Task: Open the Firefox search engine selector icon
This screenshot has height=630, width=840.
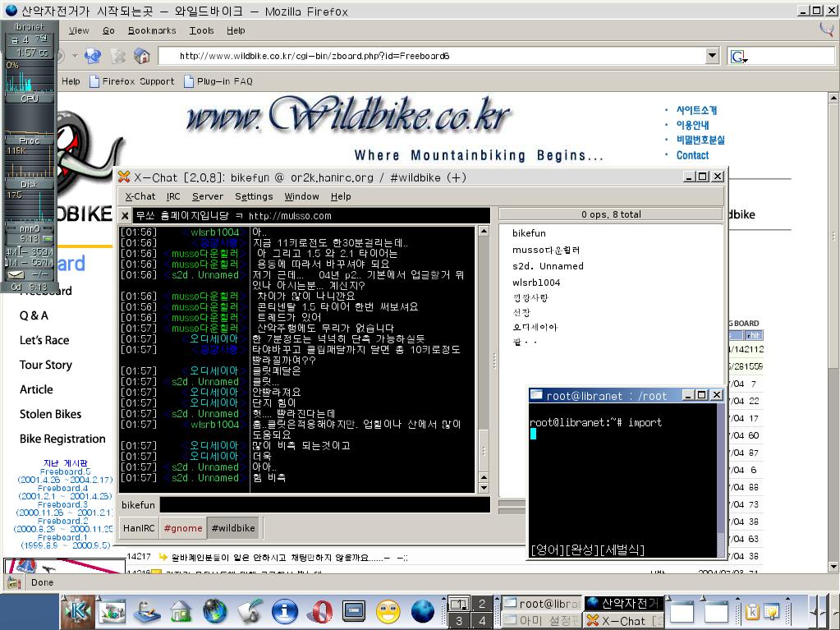Action: [x=739, y=56]
